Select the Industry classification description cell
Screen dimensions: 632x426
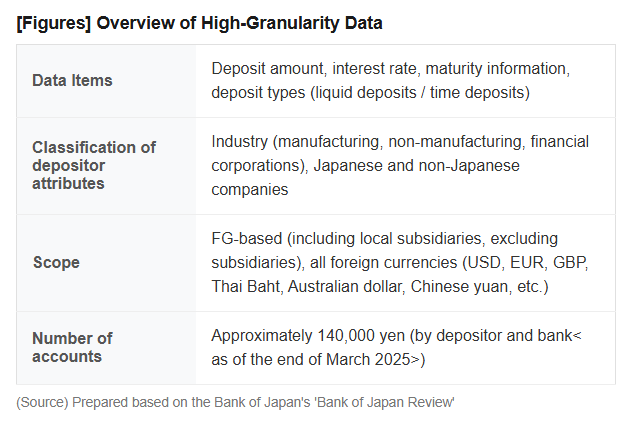pyautogui.click(x=405, y=166)
